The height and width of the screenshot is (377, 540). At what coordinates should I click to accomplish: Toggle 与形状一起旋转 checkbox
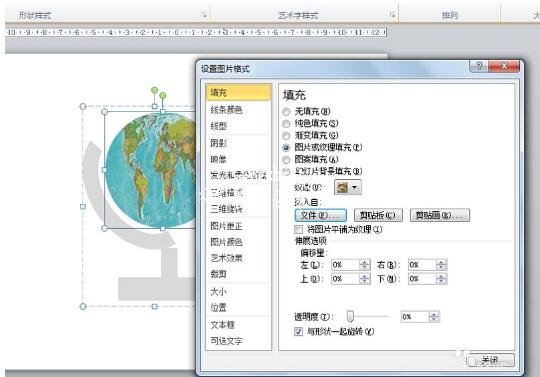[x=299, y=332]
